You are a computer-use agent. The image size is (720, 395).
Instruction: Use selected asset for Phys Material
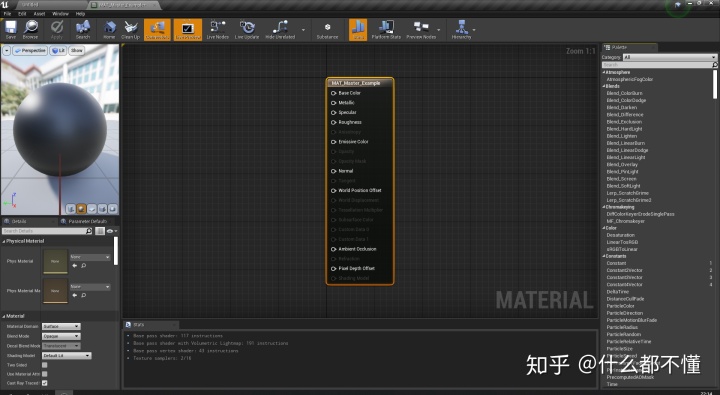[x=75, y=265]
